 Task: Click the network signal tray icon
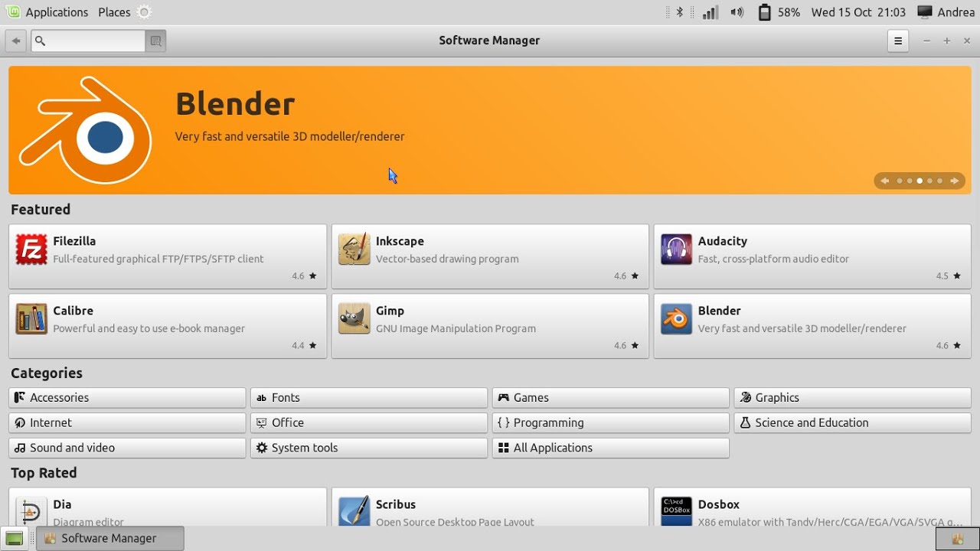click(710, 12)
